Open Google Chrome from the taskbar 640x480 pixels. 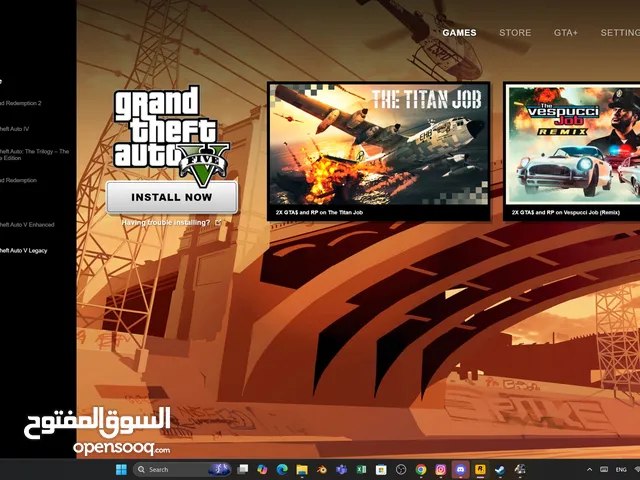point(421,469)
